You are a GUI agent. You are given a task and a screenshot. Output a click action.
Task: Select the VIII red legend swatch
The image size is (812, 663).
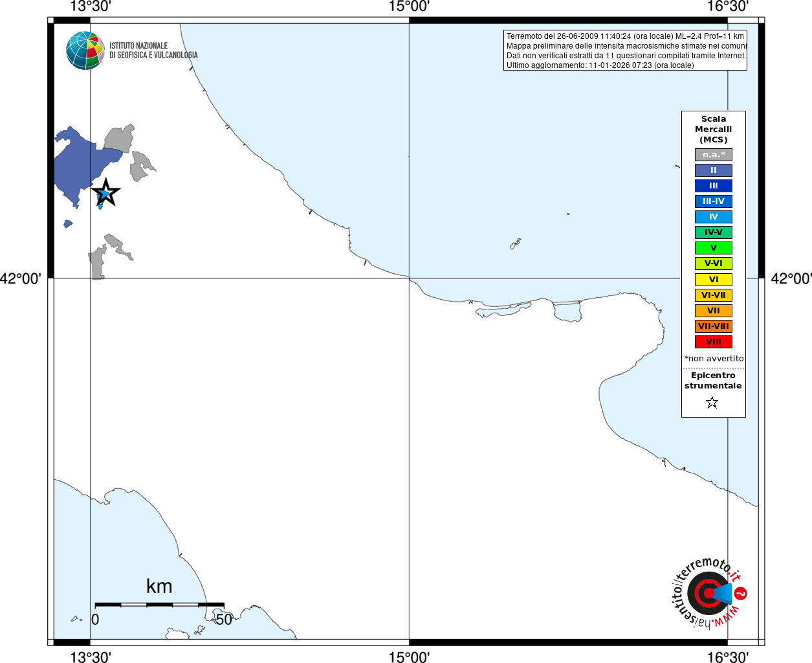714,342
